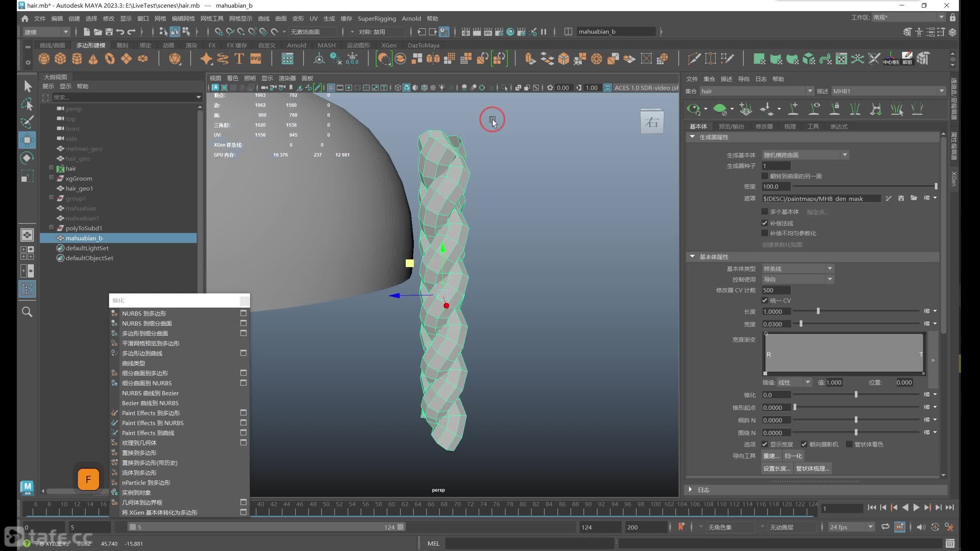Adjust the 宽度 slider handle
The image size is (980, 551).
[x=801, y=324]
